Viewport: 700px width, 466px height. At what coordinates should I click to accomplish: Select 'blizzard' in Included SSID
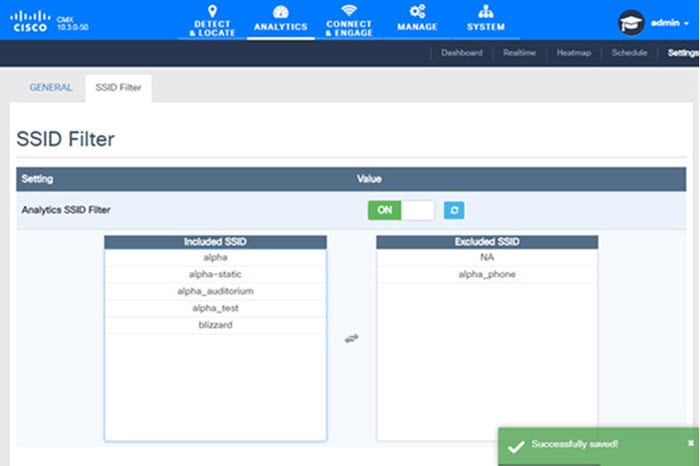pyautogui.click(x=215, y=325)
